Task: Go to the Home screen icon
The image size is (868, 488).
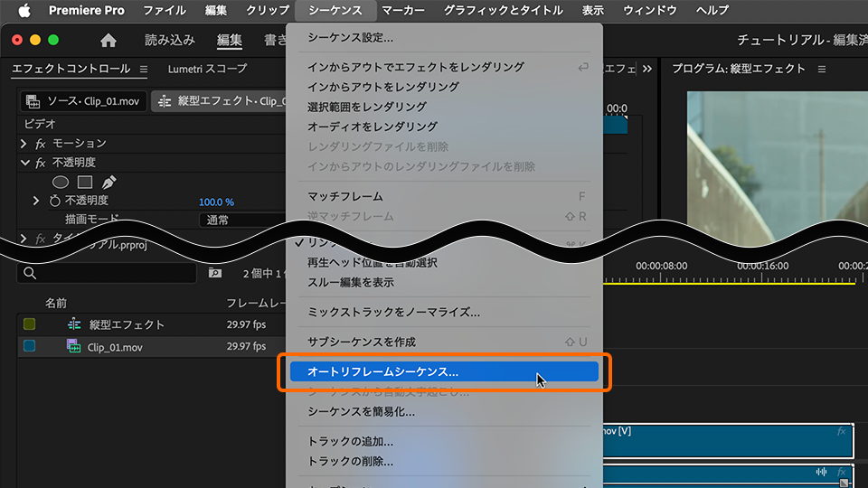Action: (108, 40)
